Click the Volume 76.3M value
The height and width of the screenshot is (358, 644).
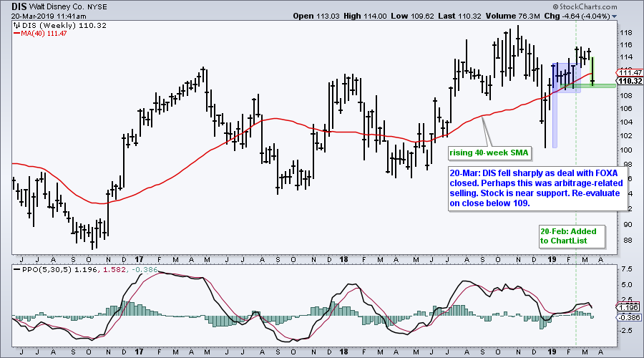click(512, 16)
